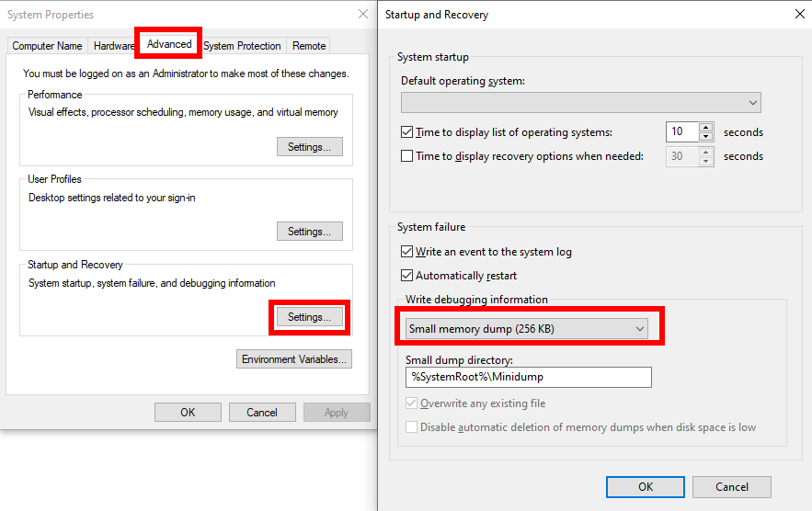Toggle Overwrite any existing file checkbox

412,403
